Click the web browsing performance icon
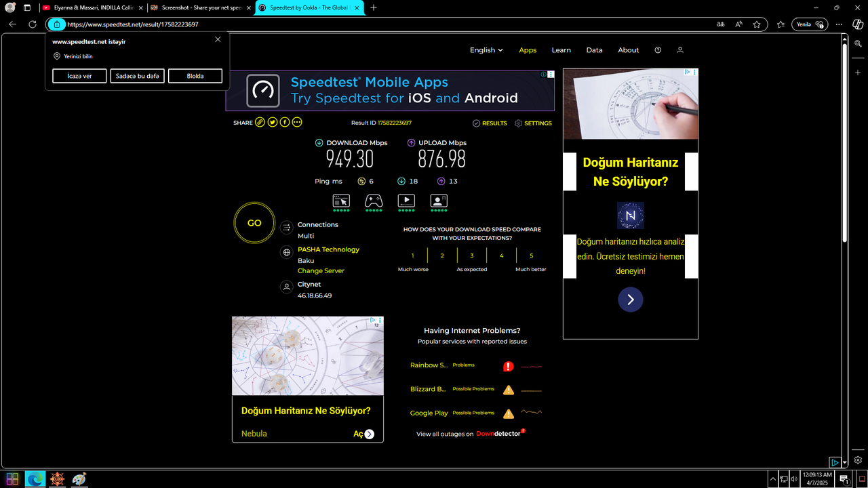 (x=341, y=201)
